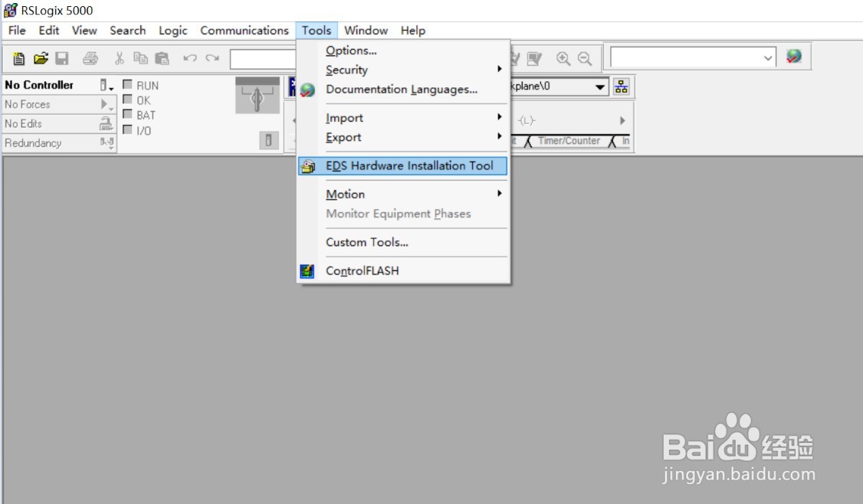Toggle the BAT status indicator box
This screenshot has height=504, width=863.
(x=128, y=114)
